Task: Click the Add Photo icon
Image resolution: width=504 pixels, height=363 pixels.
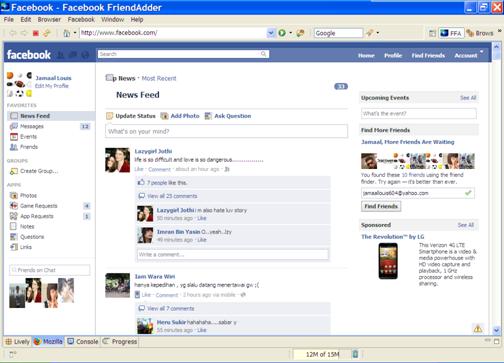Action: pyautogui.click(x=164, y=116)
